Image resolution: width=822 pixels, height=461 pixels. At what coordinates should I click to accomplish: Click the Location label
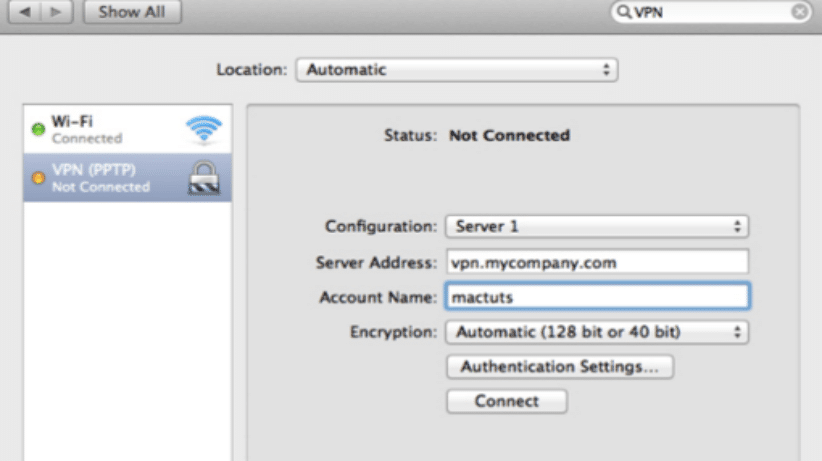pos(252,70)
